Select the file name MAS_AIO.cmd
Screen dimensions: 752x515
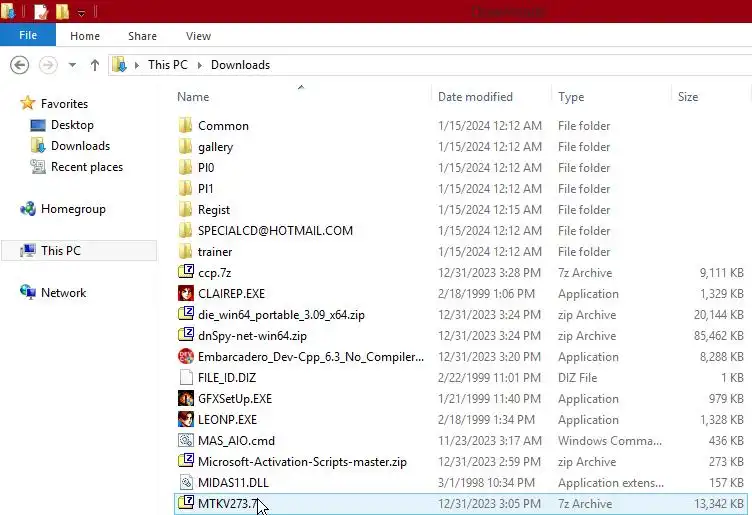coord(236,441)
